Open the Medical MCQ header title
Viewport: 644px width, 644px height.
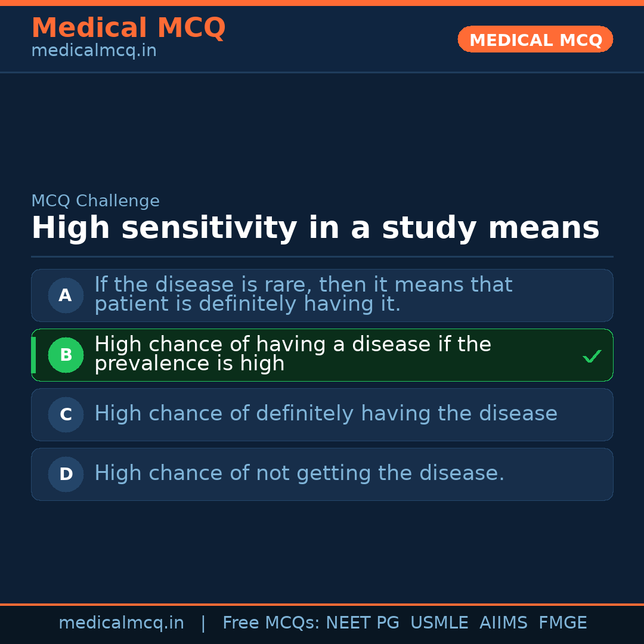pos(128,28)
